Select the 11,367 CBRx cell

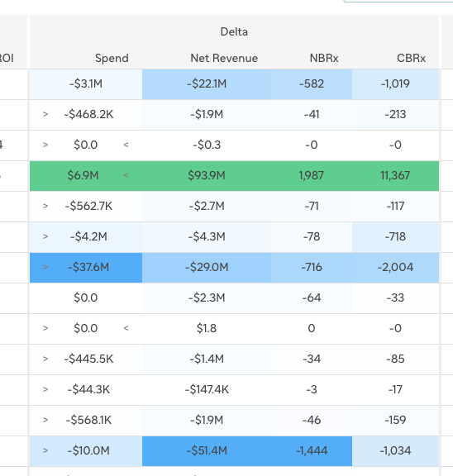click(395, 175)
